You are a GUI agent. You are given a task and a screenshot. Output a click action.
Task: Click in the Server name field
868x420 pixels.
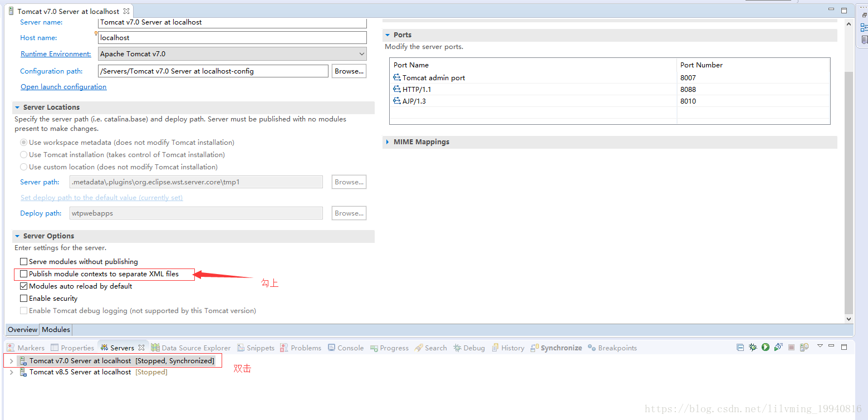pyautogui.click(x=233, y=23)
